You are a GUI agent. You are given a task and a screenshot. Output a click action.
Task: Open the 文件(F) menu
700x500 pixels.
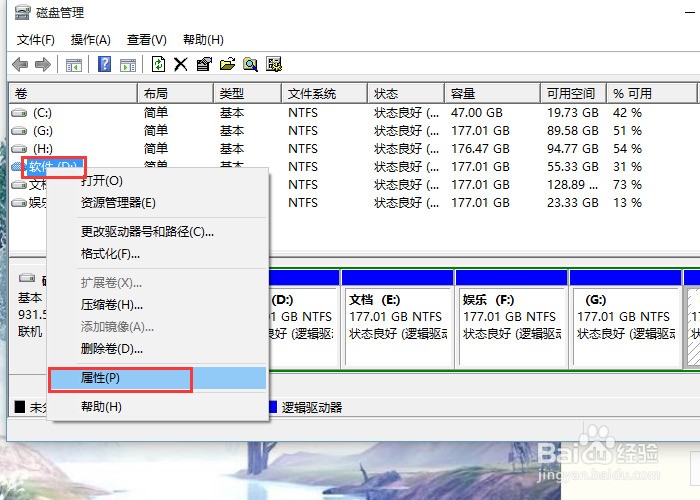pos(36,40)
